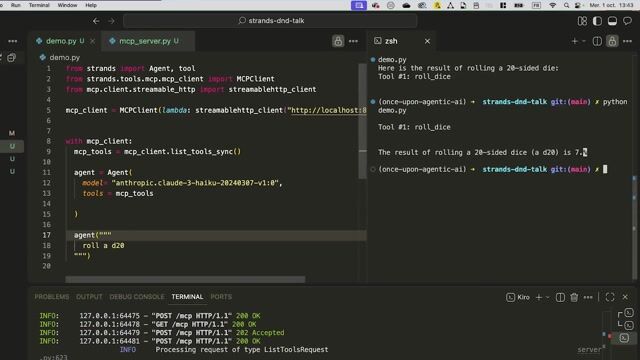The image size is (640, 360).
Task: Switch to the demo.py tab
Action: (x=61, y=41)
